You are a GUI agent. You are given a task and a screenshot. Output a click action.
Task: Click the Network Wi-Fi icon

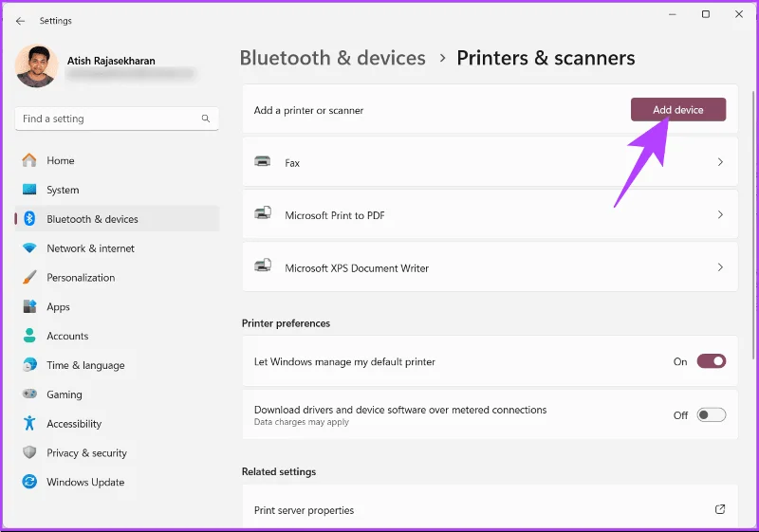point(29,248)
